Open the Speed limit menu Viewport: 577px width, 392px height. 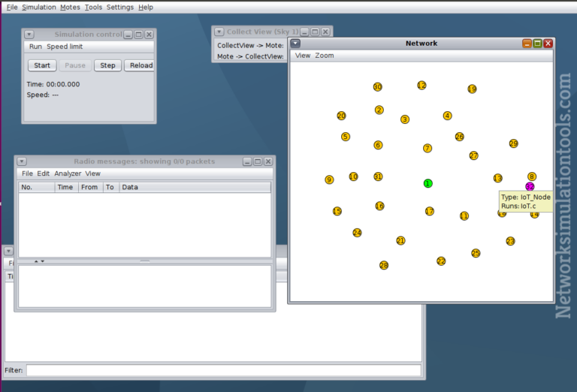coord(65,47)
